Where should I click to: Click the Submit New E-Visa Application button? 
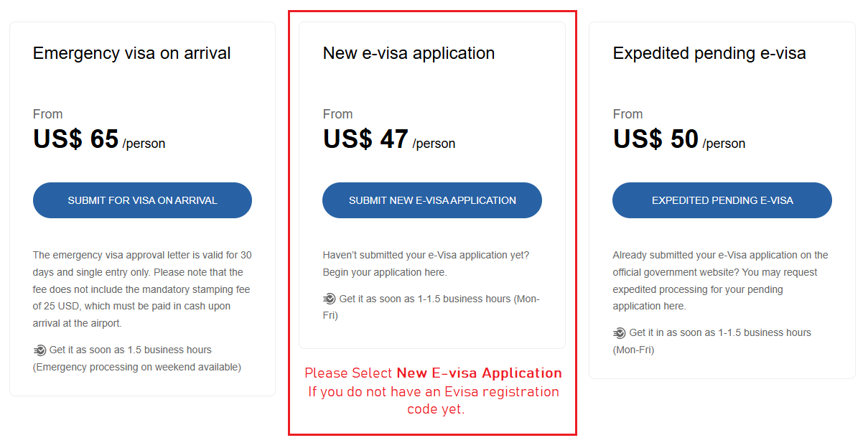pos(432,200)
